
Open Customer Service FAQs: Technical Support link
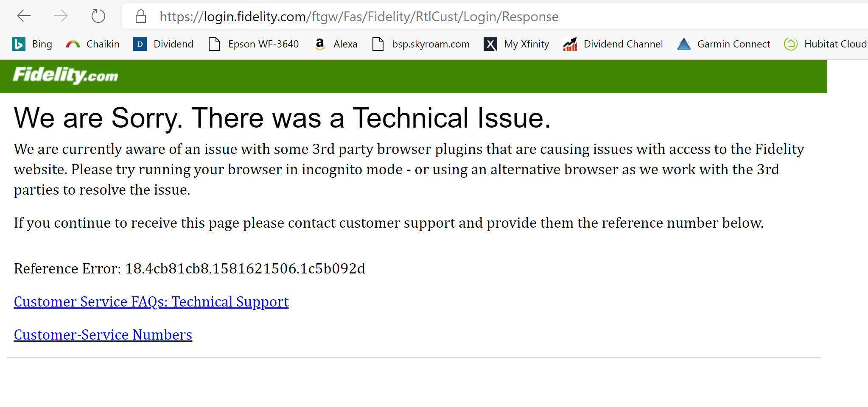pos(151,301)
